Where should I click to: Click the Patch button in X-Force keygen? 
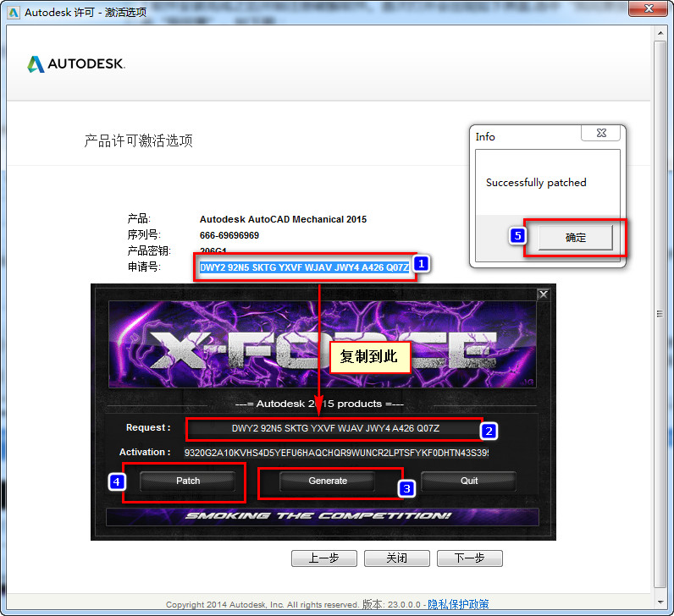[x=187, y=481]
